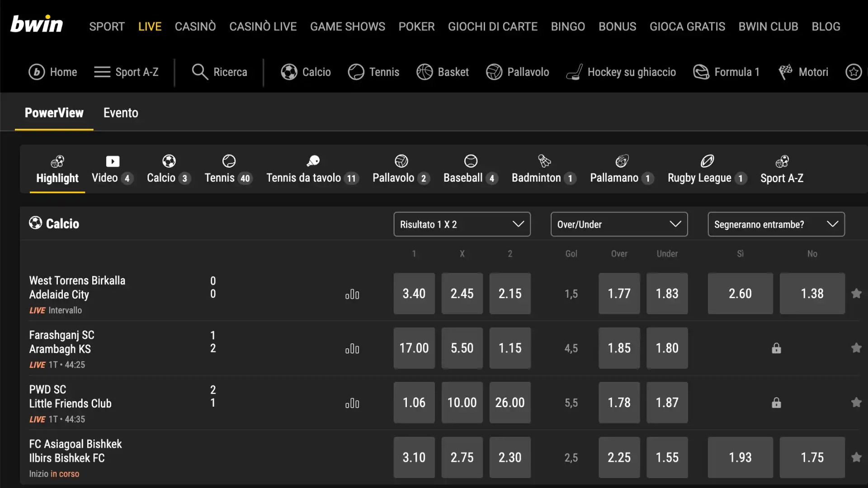Select Under 2,5 odds 1.55
This screenshot has width=868, height=488.
(x=667, y=457)
